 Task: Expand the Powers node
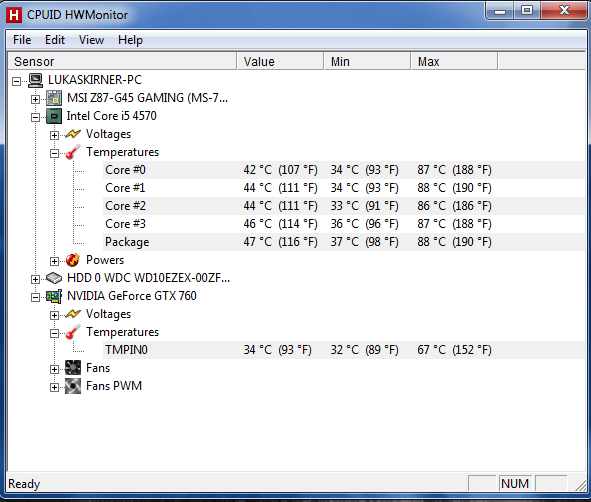(54, 261)
